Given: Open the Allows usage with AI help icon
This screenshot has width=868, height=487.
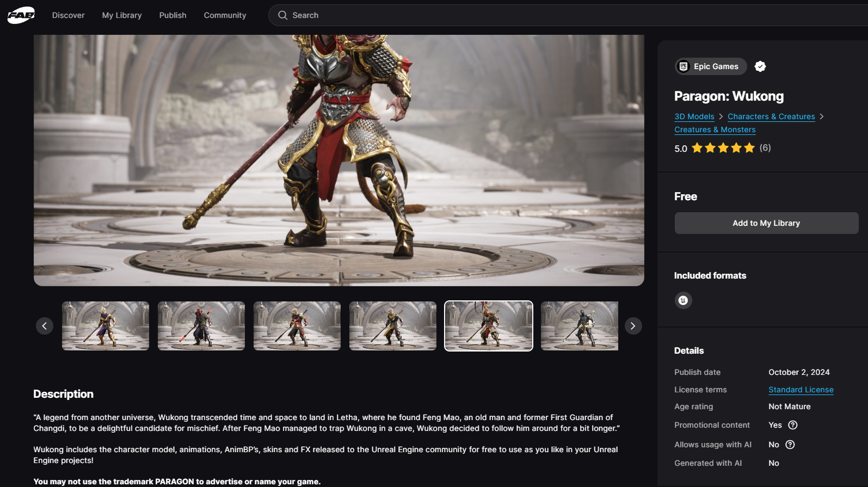Looking at the screenshot, I should pos(790,445).
